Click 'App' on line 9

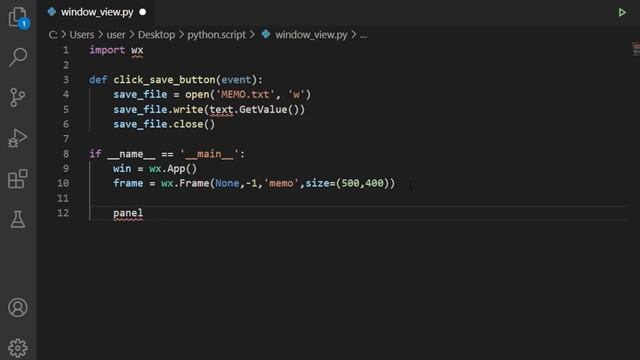click(176, 169)
